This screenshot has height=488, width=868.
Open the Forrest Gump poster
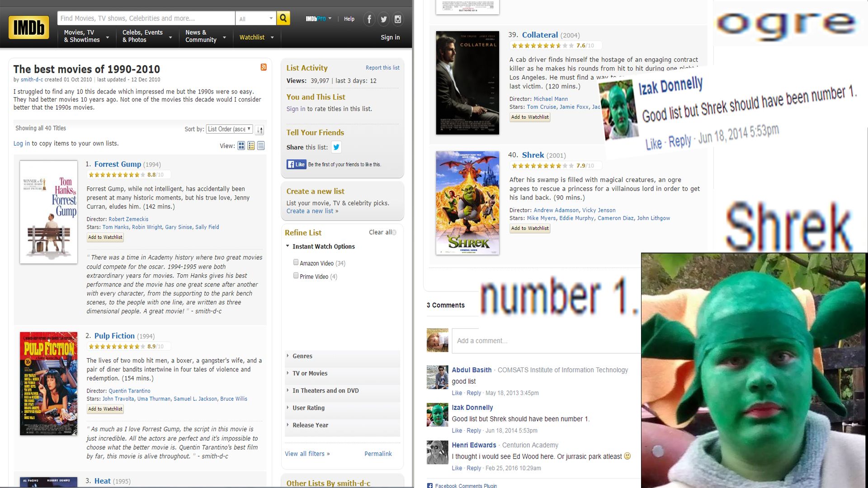pyautogui.click(x=48, y=212)
